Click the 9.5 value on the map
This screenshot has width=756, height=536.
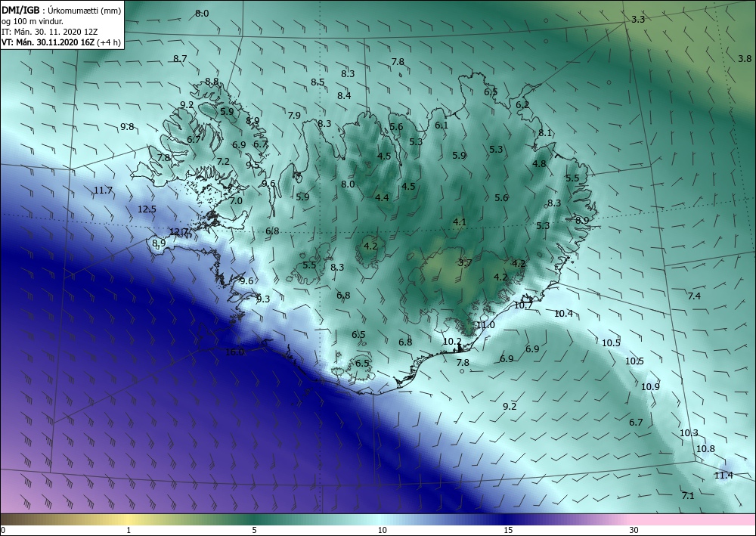[253, 166]
